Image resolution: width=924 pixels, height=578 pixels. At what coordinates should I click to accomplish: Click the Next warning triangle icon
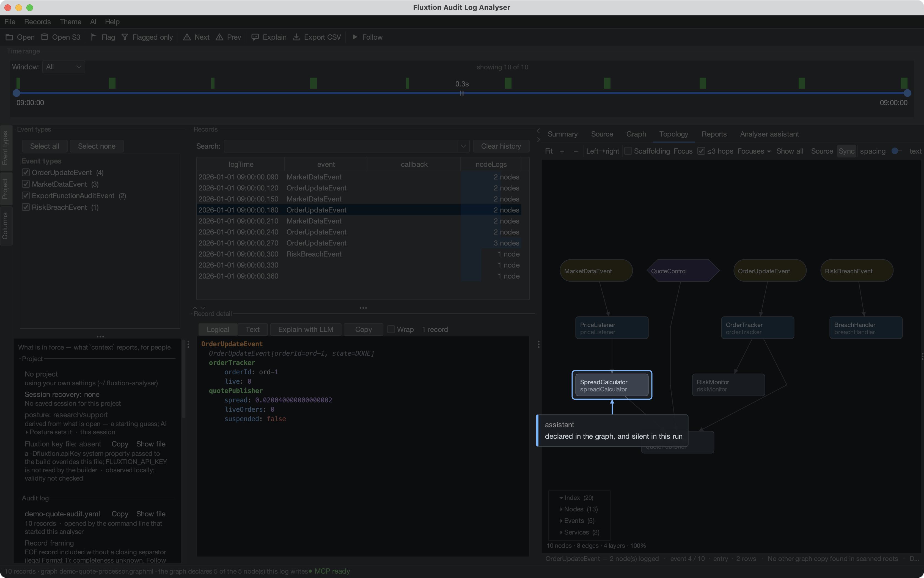pyautogui.click(x=187, y=37)
